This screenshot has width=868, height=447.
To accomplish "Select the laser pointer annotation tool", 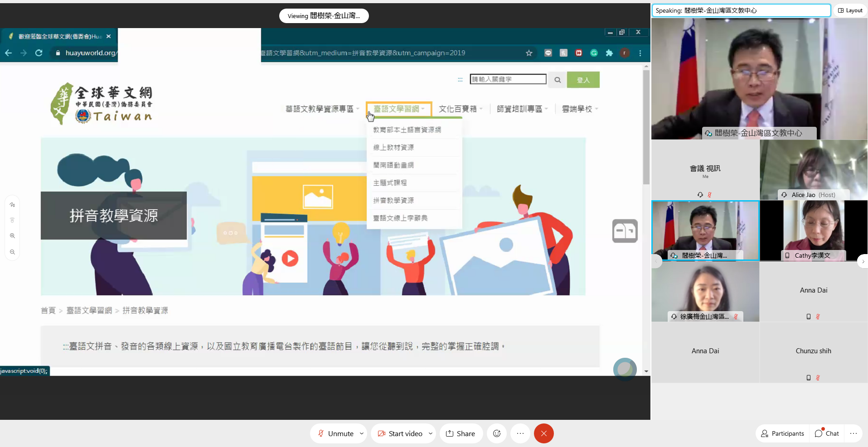I will pyautogui.click(x=12, y=221).
